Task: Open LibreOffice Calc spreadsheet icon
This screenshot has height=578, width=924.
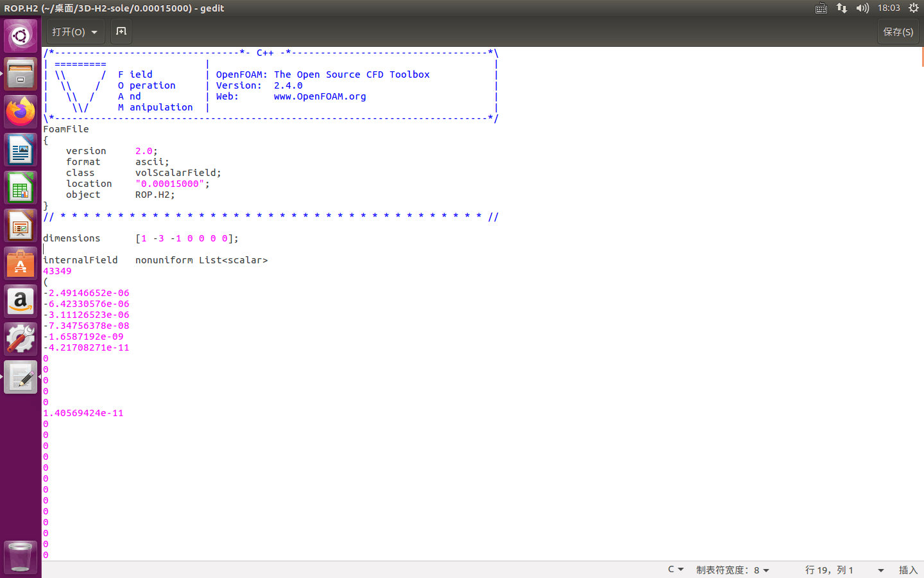Action: point(21,188)
